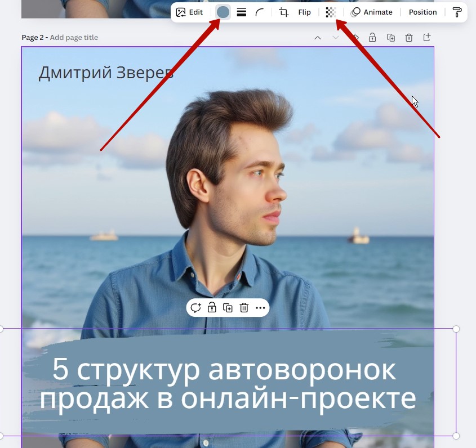The image size is (476, 448).
Task: Open corner rounding icon in toolbar
Action: click(259, 12)
